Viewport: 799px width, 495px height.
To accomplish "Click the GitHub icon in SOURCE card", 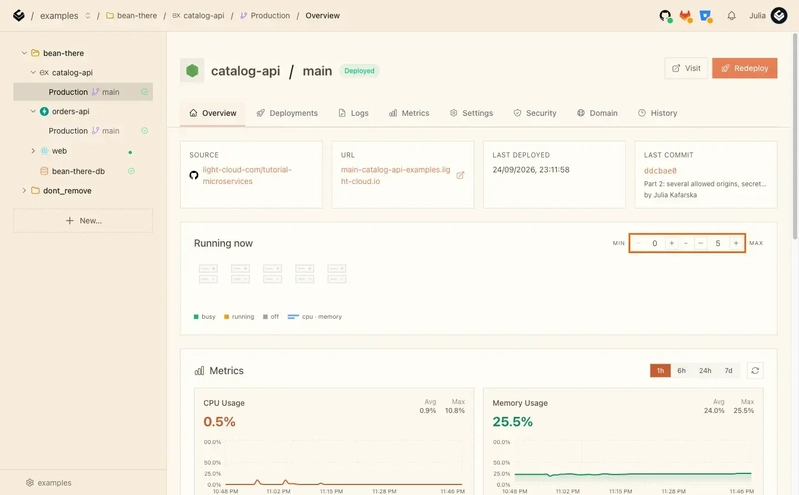I will coord(194,175).
